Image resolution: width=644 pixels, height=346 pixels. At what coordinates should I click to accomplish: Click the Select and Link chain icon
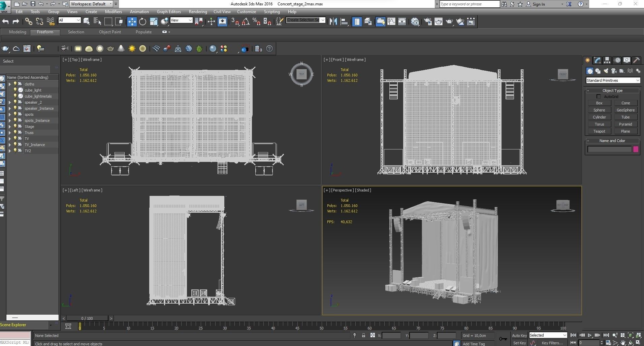coord(29,22)
